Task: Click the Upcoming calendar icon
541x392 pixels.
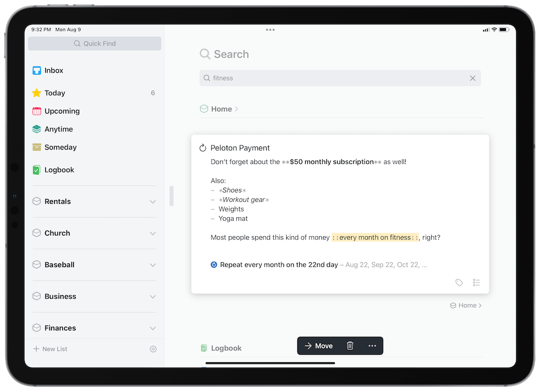Action: [x=37, y=111]
